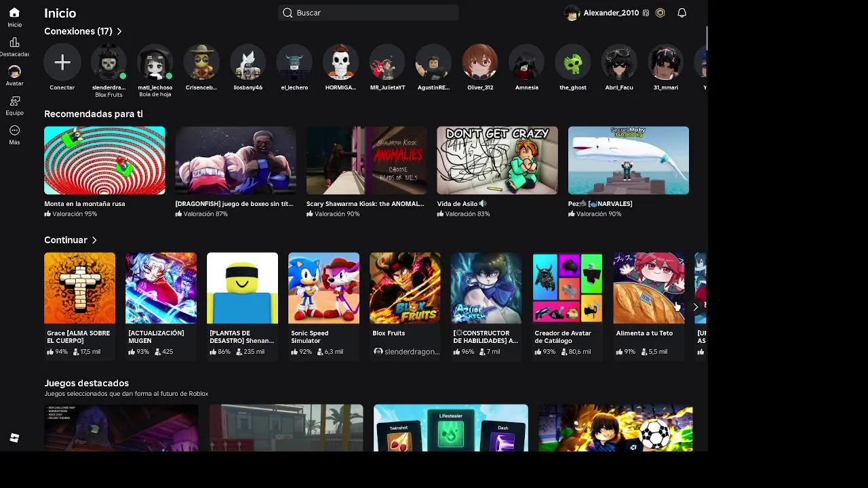This screenshot has width=868, height=488.
Task: Open mati_lechoso friend avatar
Action: 155,63
